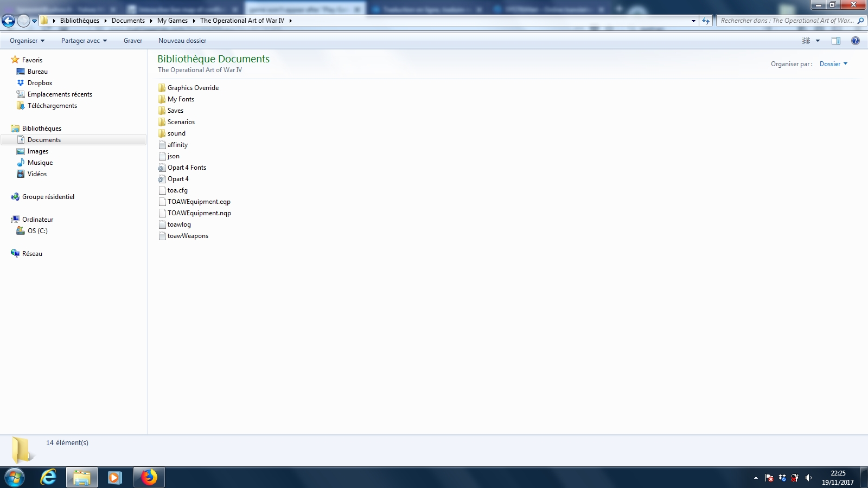Select Favoris in navigation pane
Screen dimensions: 868x488
click(32, 60)
